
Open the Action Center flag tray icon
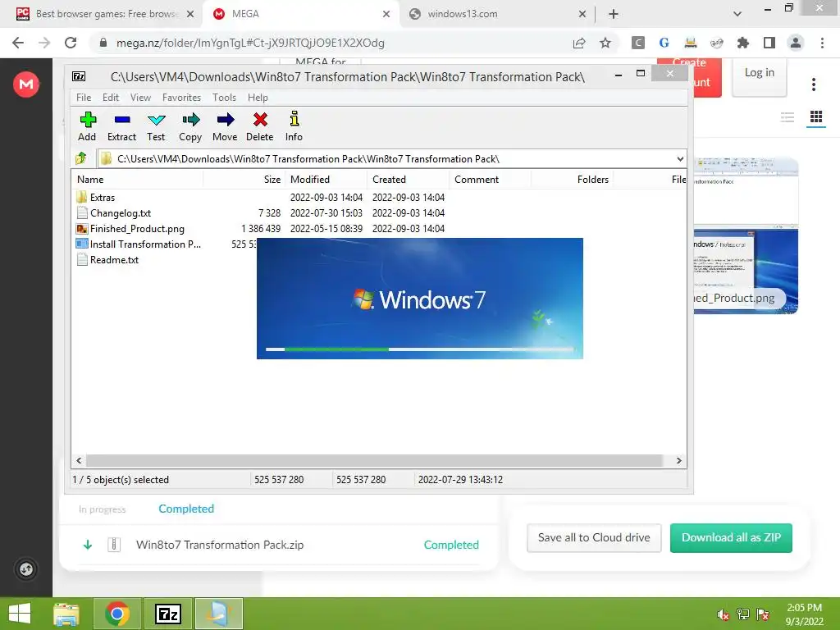(x=763, y=614)
